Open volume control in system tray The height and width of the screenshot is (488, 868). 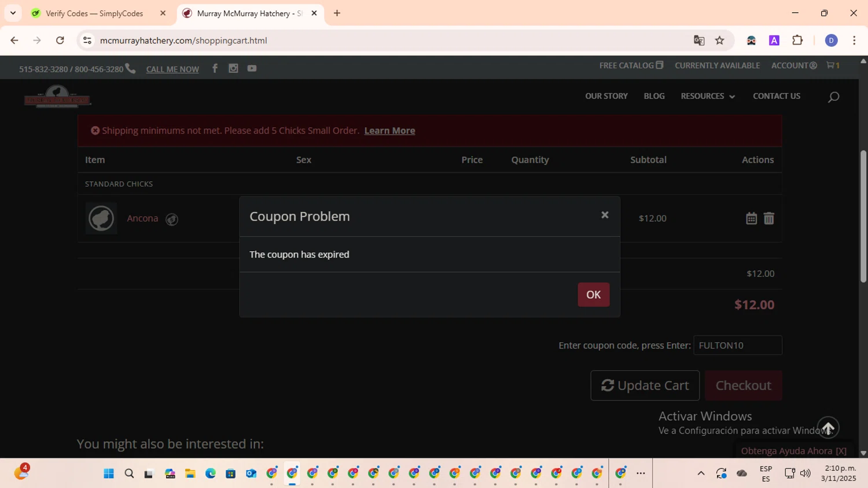pyautogui.click(x=805, y=474)
